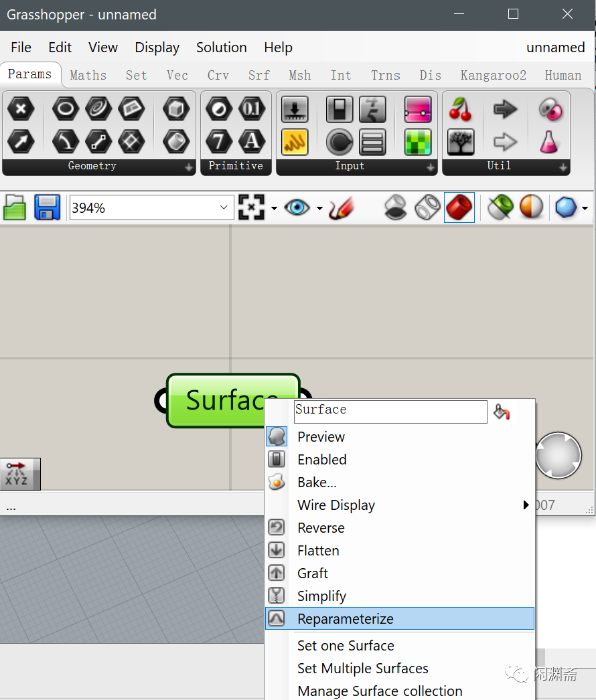Click the Open file folder icon
The width and height of the screenshot is (596, 700).
click(15, 207)
